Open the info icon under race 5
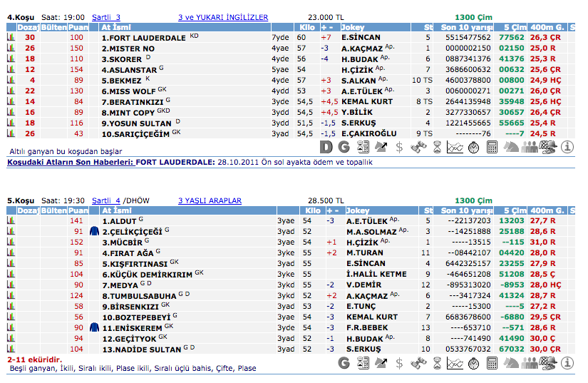588x383 pixels. (567, 364)
